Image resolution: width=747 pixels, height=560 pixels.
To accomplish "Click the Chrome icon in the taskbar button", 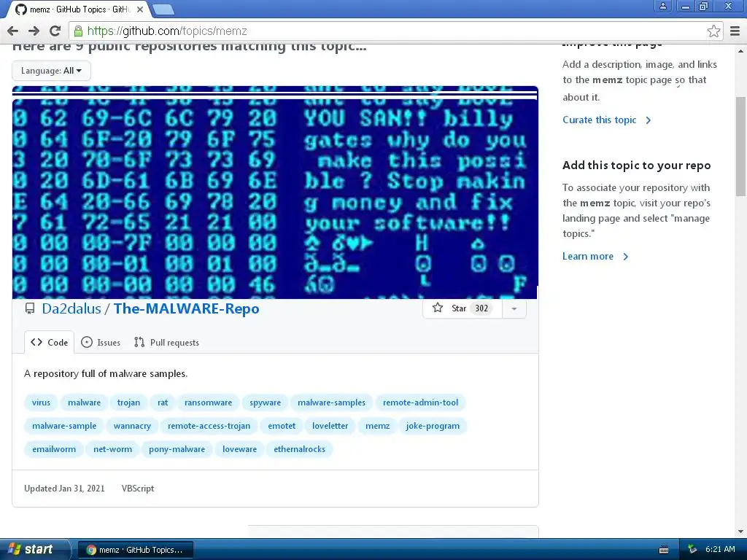I will point(91,550).
